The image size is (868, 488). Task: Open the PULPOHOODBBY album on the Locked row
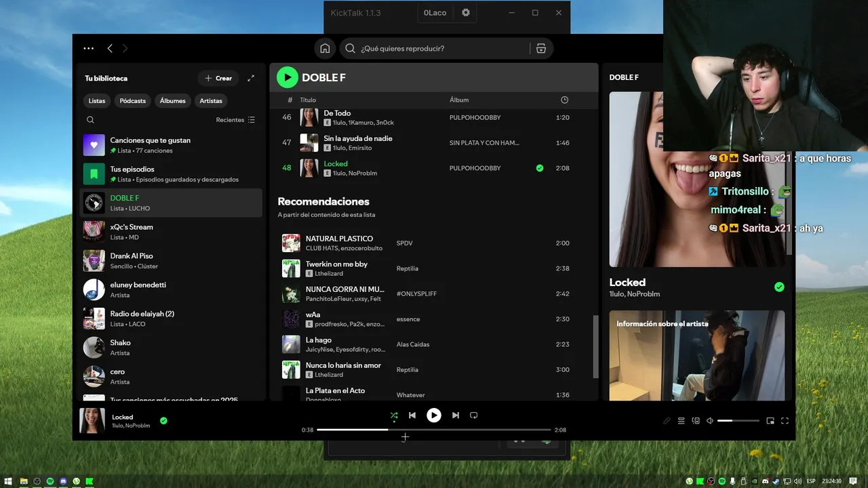[x=475, y=168]
